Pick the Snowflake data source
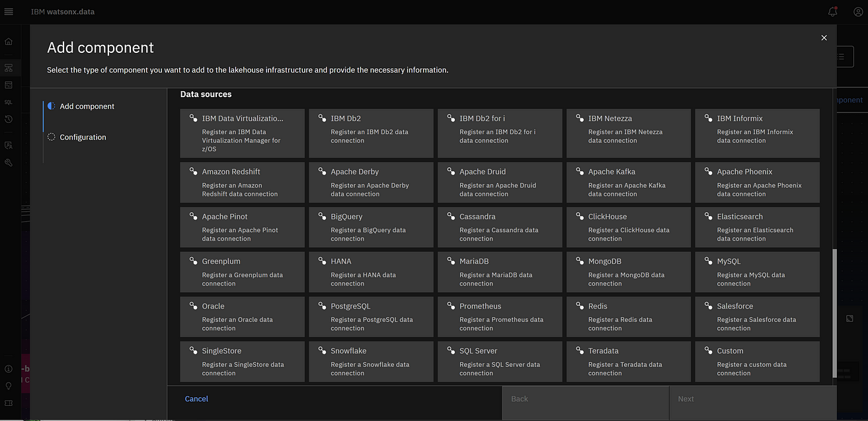Viewport: 868px width, 421px height. click(x=371, y=362)
